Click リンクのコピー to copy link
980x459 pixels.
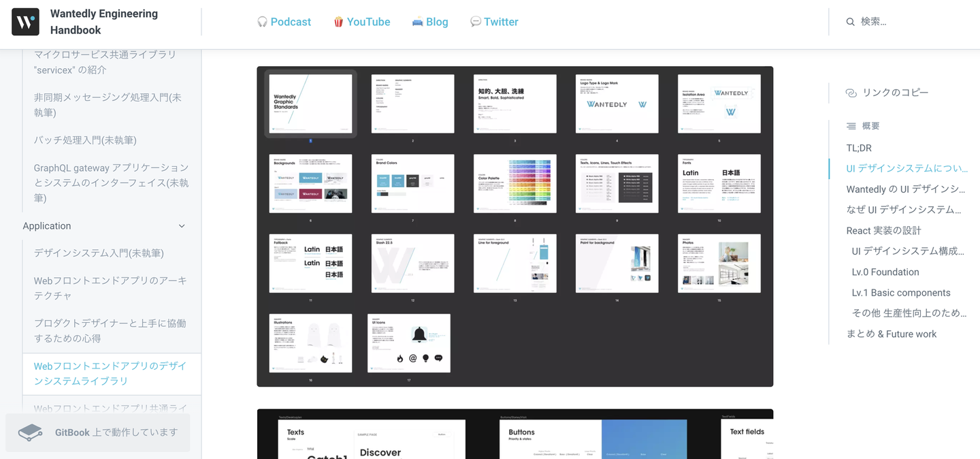point(887,93)
